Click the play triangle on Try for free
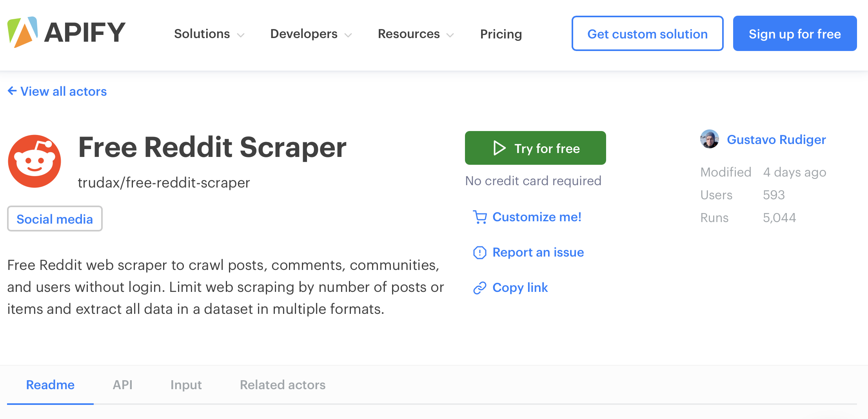The width and height of the screenshot is (868, 419). [499, 148]
